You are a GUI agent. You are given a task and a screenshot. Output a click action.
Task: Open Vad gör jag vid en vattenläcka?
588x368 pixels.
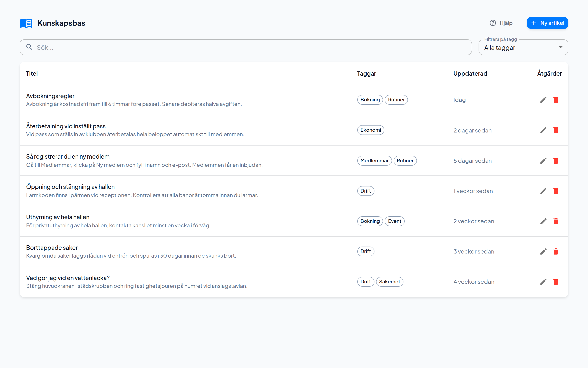[x=68, y=278]
